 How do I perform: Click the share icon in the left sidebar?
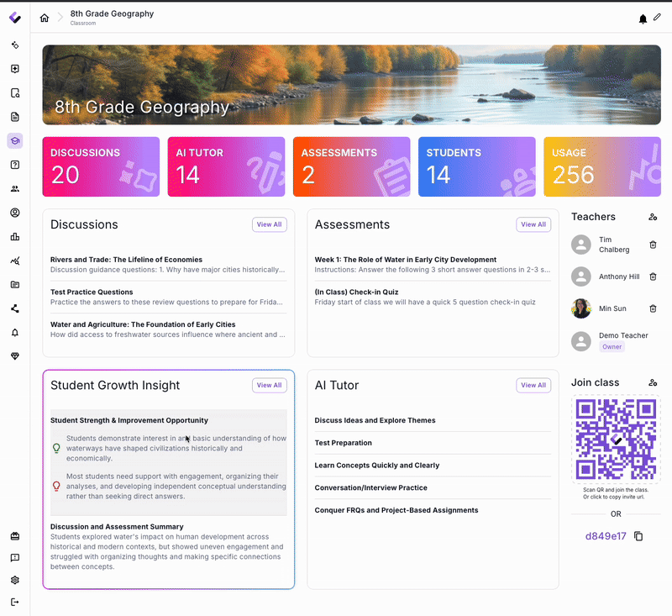[x=15, y=308]
